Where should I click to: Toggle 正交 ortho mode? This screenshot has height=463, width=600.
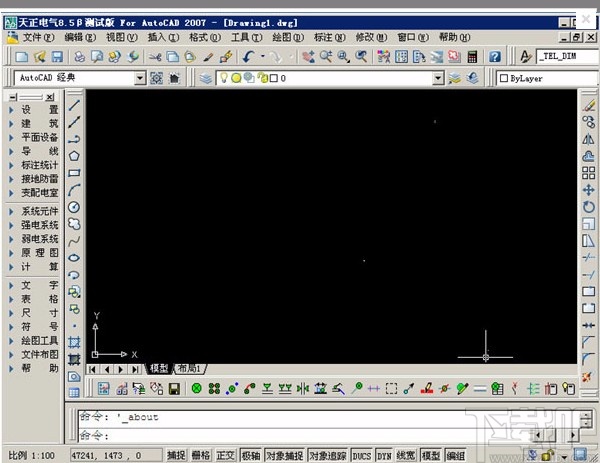tap(225, 455)
